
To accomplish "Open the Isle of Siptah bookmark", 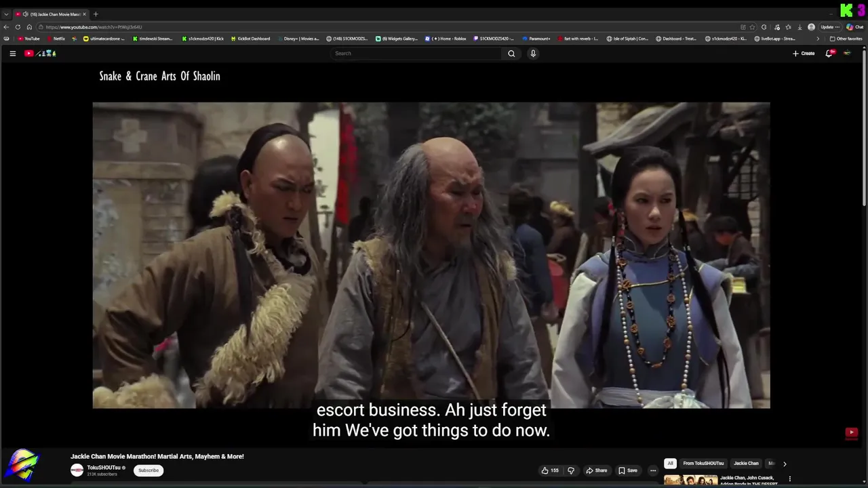I will click(x=627, y=39).
